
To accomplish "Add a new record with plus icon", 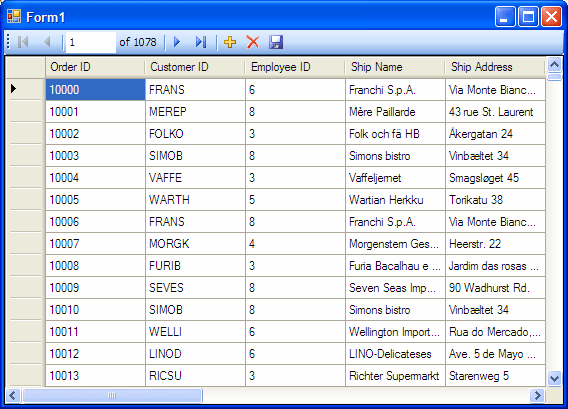I will (230, 42).
